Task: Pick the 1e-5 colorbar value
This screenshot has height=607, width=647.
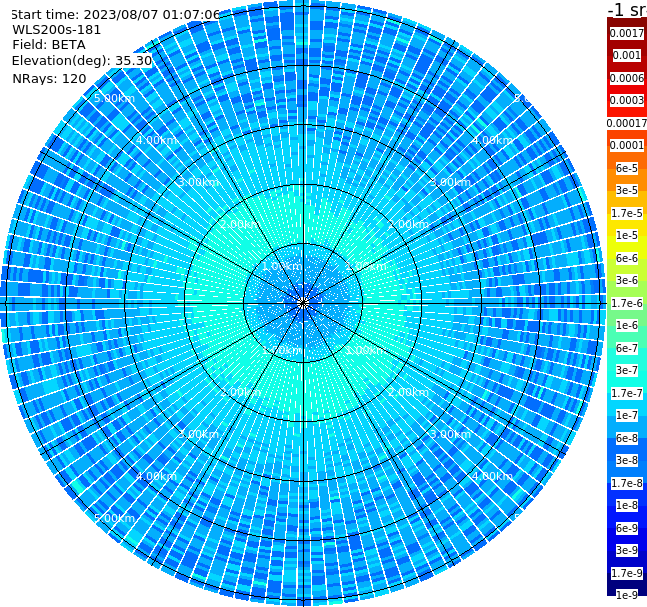Action: point(627,235)
